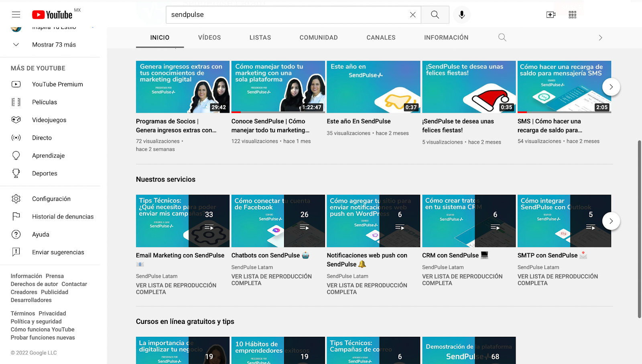The height and width of the screenshot is (364, 642).
Task: Clear the search box with X icon
Action: 412,15
